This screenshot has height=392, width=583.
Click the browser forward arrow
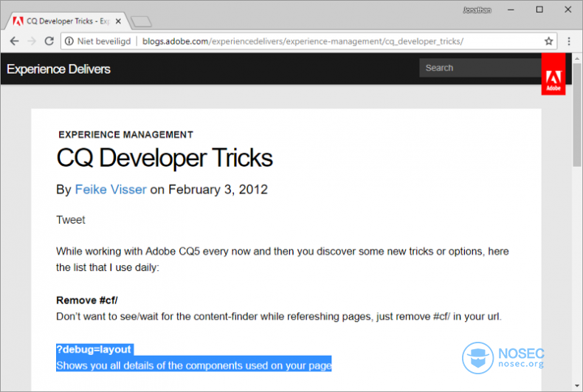(x=32, y=41)
